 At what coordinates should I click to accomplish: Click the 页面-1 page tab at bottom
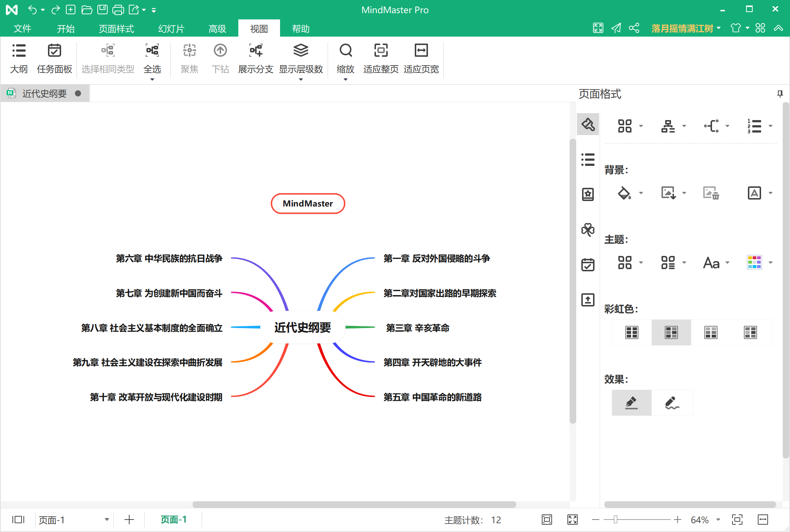tap(174, 520)
